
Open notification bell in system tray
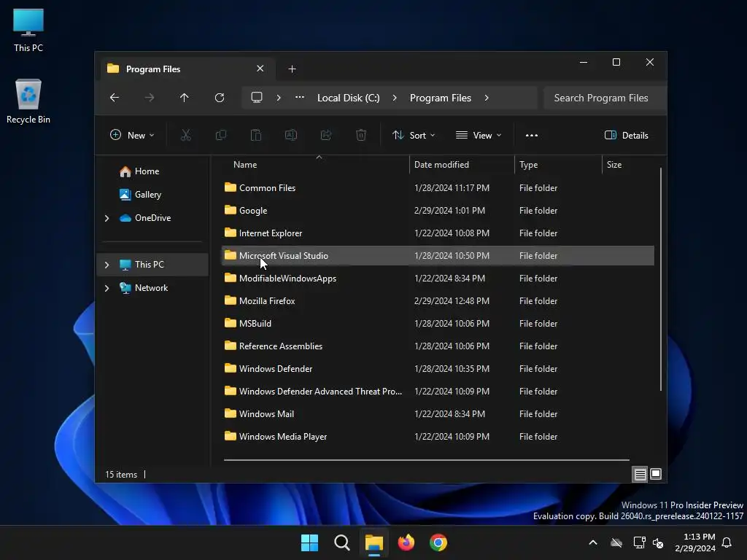click(727, 542)
